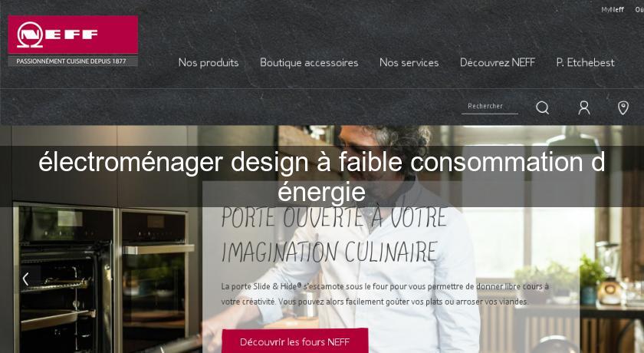
Task: Select the P. Etchebest menu item
Action: [x=585, y=62]
